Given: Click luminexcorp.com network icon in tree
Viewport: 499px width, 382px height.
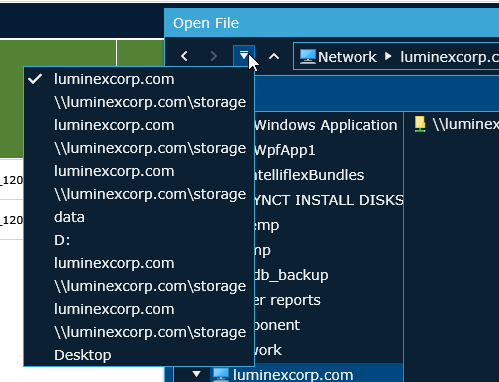Looking at the screenshot, I should coord(221,375).
